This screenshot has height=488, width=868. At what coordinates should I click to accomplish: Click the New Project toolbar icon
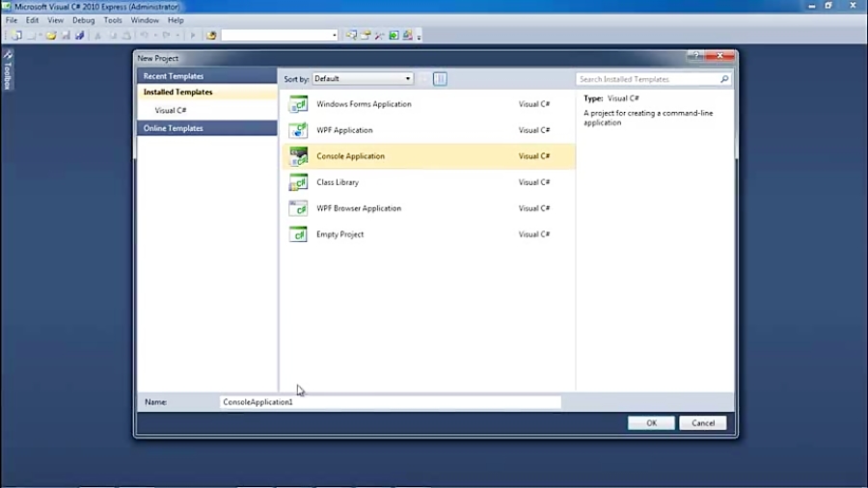[16, 36]
